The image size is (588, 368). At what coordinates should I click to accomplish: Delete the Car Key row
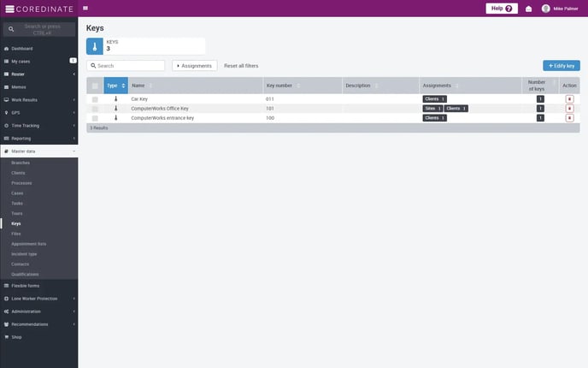coord(569,99)
